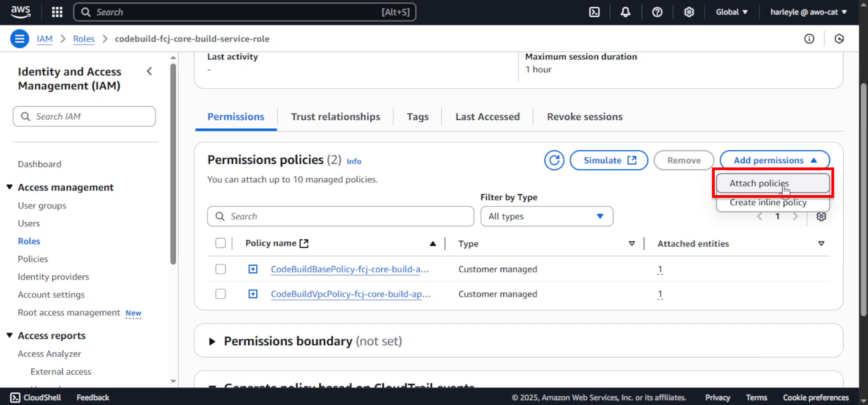Go to Roles breadcrumb link

click(x=84, y=39)
